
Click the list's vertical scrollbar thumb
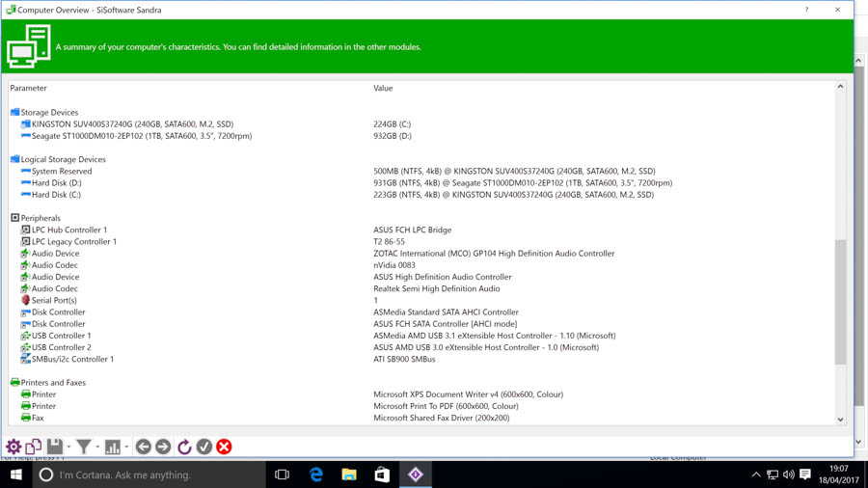point(840,302)
